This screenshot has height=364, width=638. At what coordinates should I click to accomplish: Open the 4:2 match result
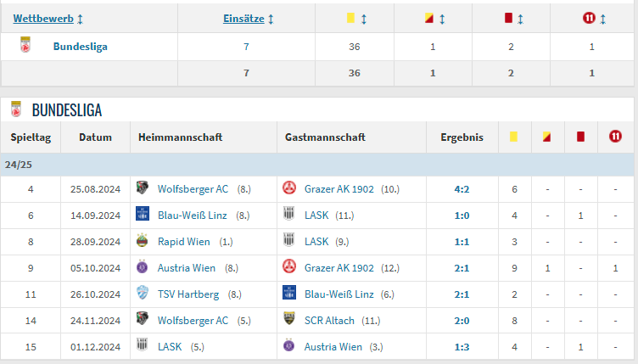point(462,189)
